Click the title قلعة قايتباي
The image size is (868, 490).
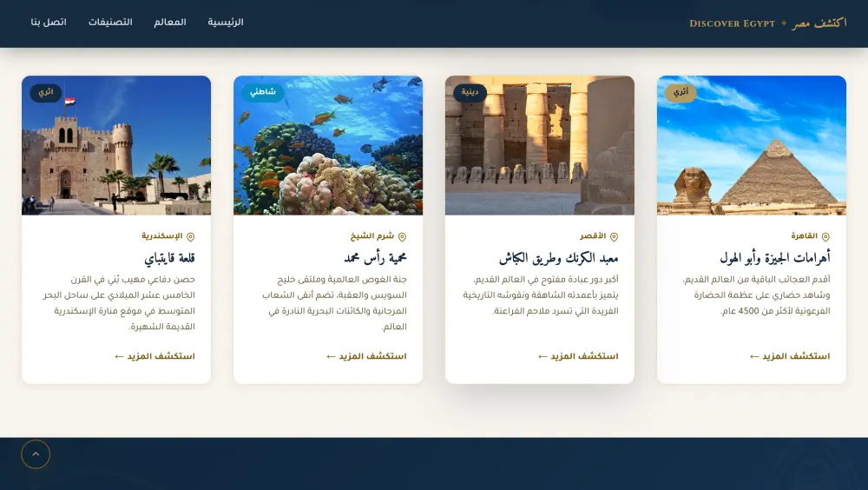tap(169, 258)
